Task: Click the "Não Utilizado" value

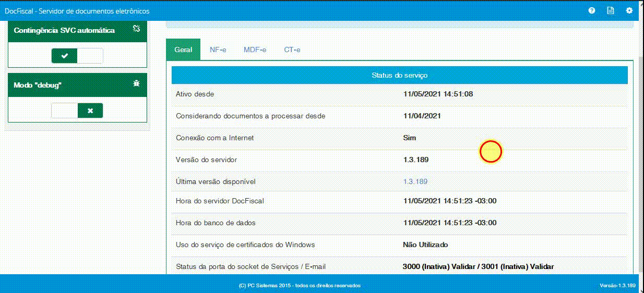Action: (x=425, y=245)
